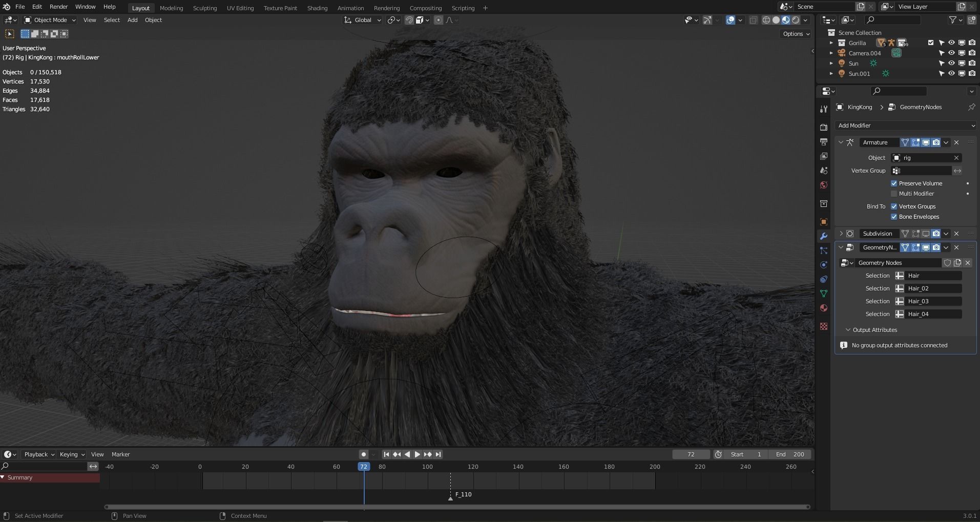This screenshot has height=522, width=980.
Task: Toggle auto keying record button
Action: coord(363,454)
